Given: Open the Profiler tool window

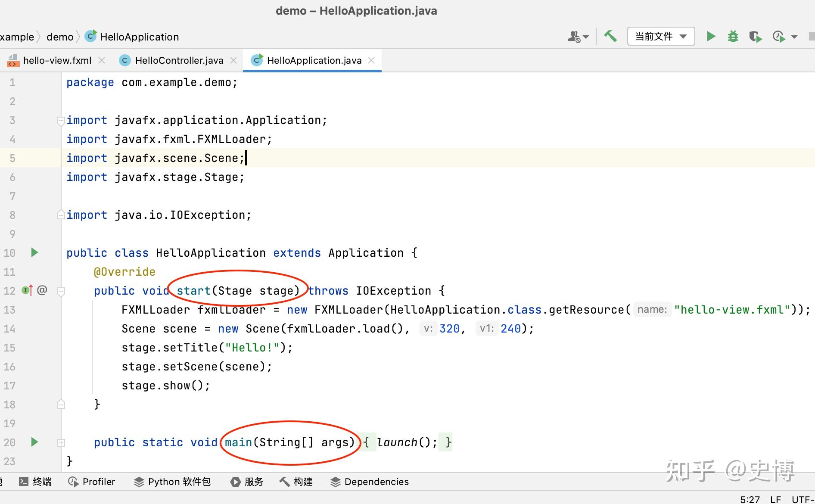Looking at the screenshot, I should tap(92, 482).
